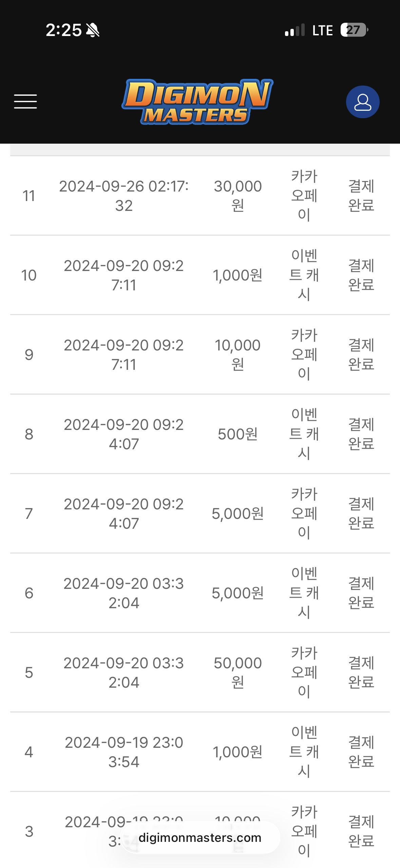Tap date 2024-09-26 02:17:32
The height and width of the screenshot is (868, 400).
click(124, 196)
